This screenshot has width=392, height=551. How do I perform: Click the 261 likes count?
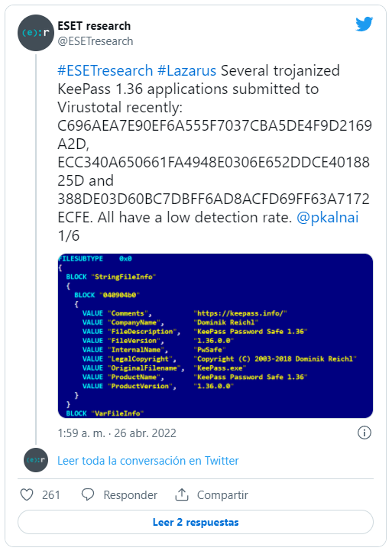[51, 494]
